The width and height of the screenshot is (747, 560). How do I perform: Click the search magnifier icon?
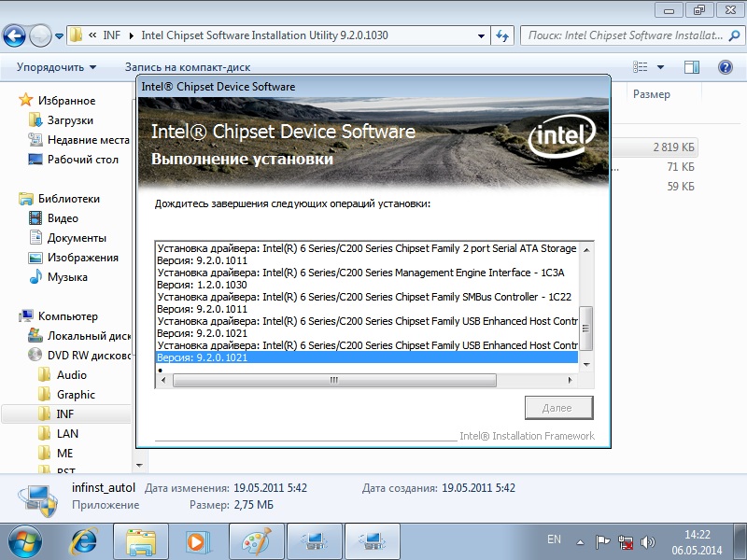tap(734, 35)
